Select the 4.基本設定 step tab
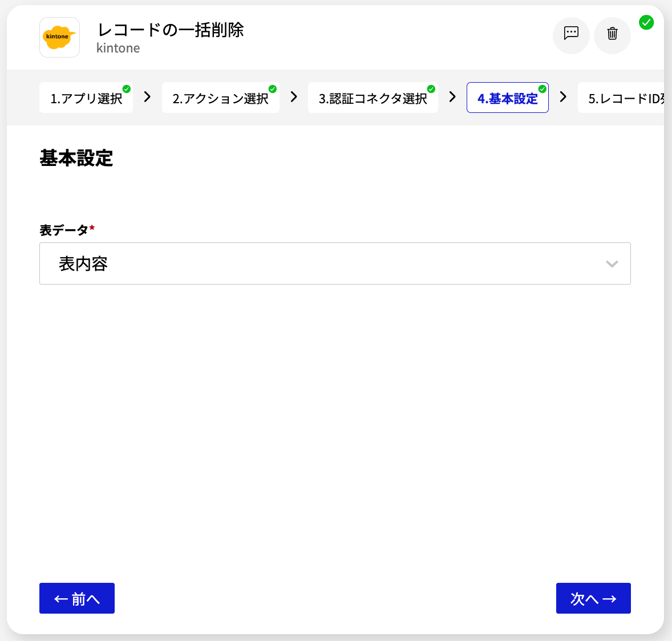Screen dimensions: 672x641 pyautogui.click(x=508, y=98)
